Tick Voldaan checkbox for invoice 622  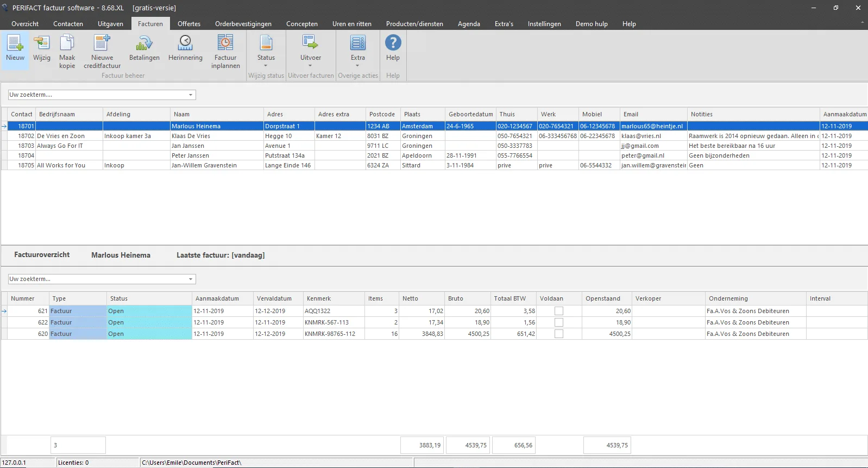(558, 322)
